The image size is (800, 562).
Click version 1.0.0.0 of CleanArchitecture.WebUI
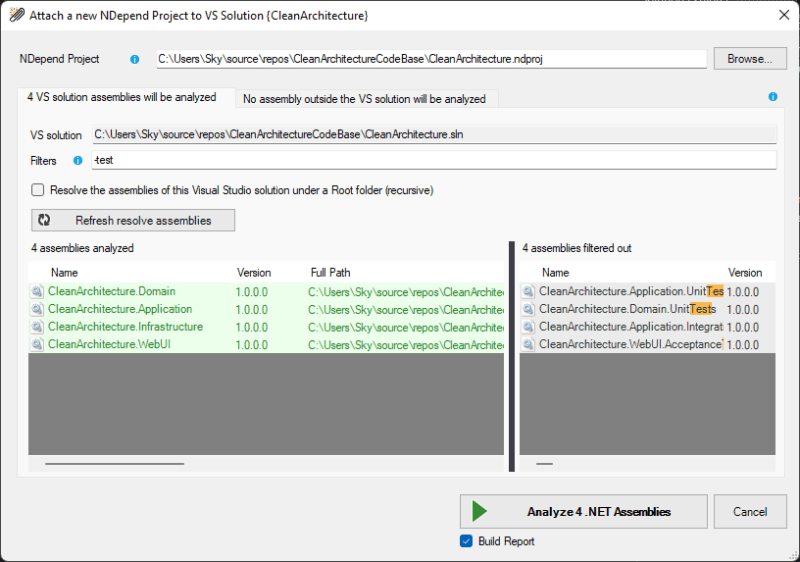point(252,345)
